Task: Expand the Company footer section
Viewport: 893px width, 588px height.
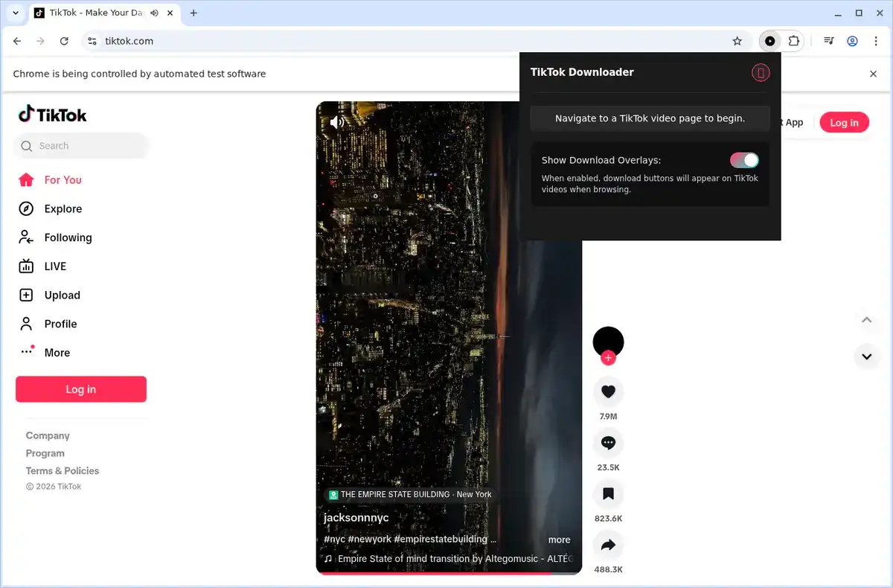Action: pos(48,435)
